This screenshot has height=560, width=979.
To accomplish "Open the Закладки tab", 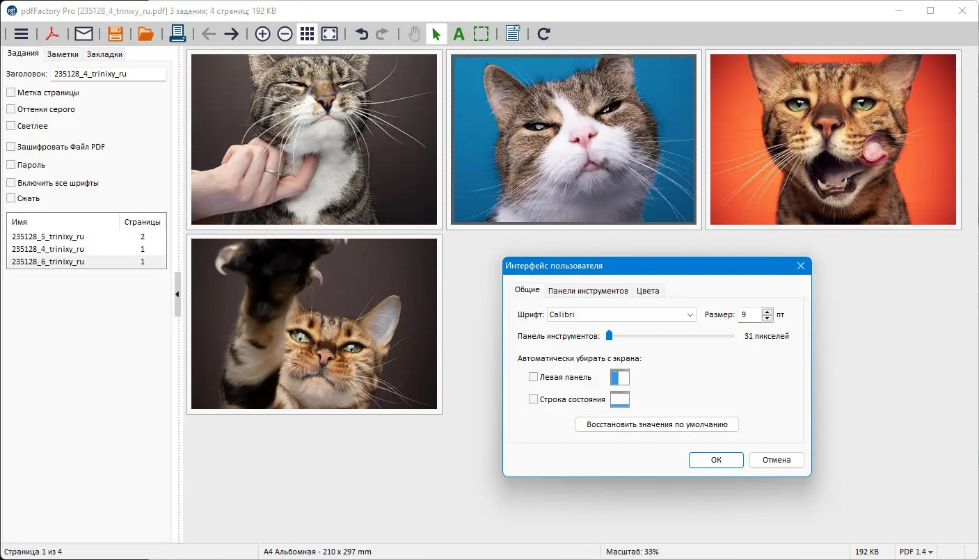I will pyautogui.click(x=104, y=54).
